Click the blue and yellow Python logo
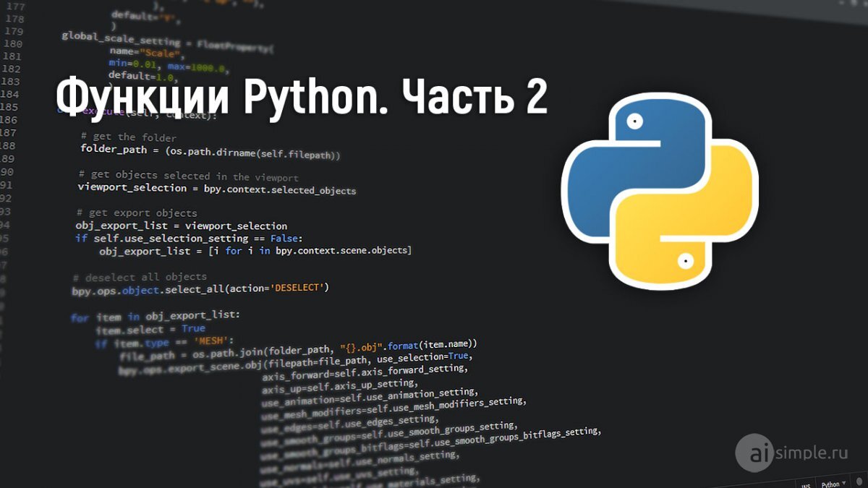868x488 pixels. point(660,191)
